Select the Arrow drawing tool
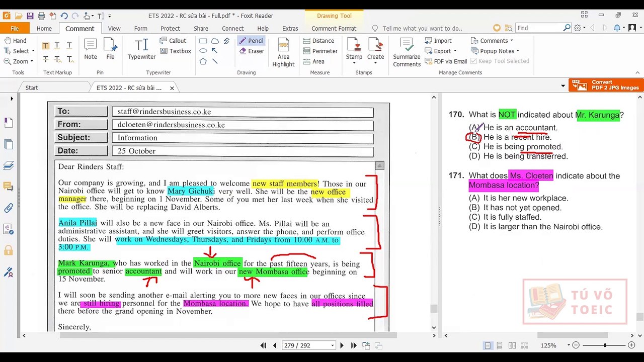This screenshot has width=644, height=362. (x=215, y=51)
